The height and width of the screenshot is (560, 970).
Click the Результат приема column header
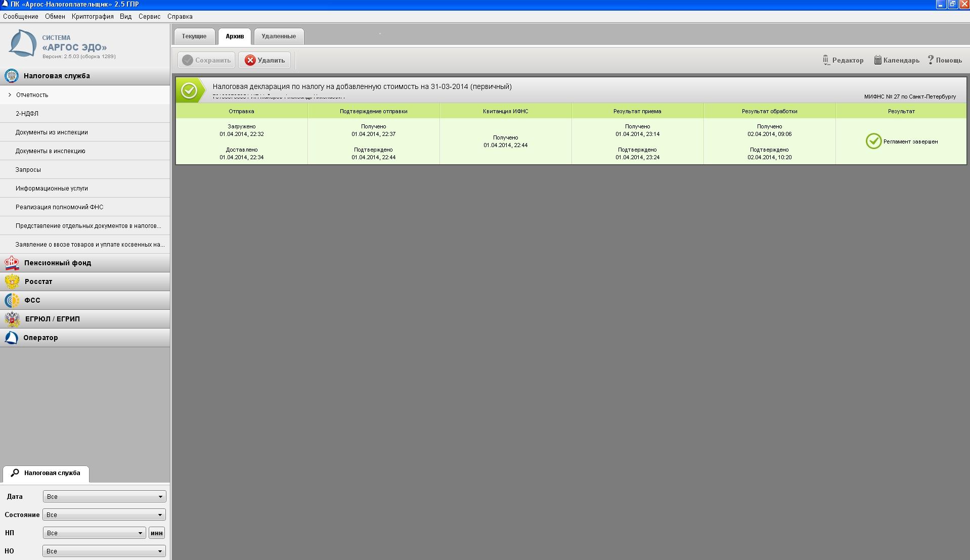pos(637,111)
